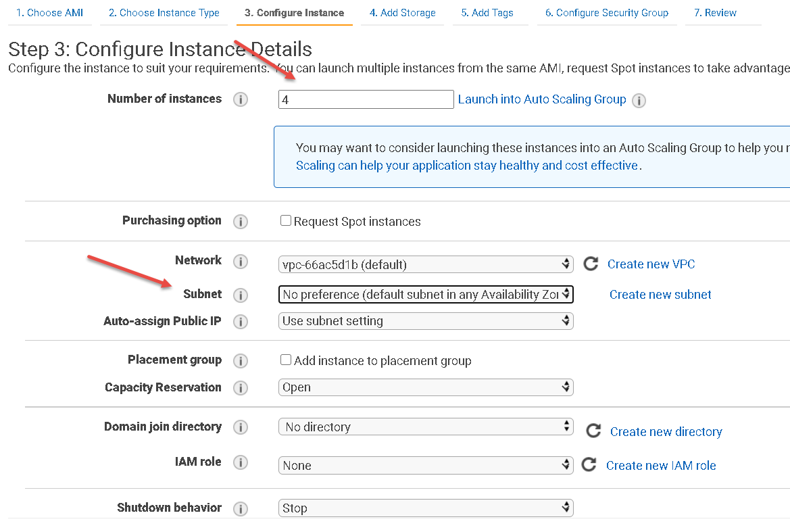Click the Subnet info icon
The height and width of the screenshot is (532, 790).
pyautogui.click(x=240, y=294)
